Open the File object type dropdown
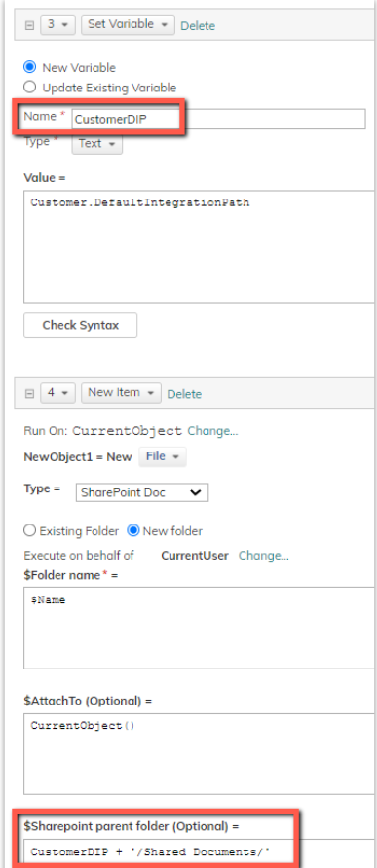 tap(163, 456)
